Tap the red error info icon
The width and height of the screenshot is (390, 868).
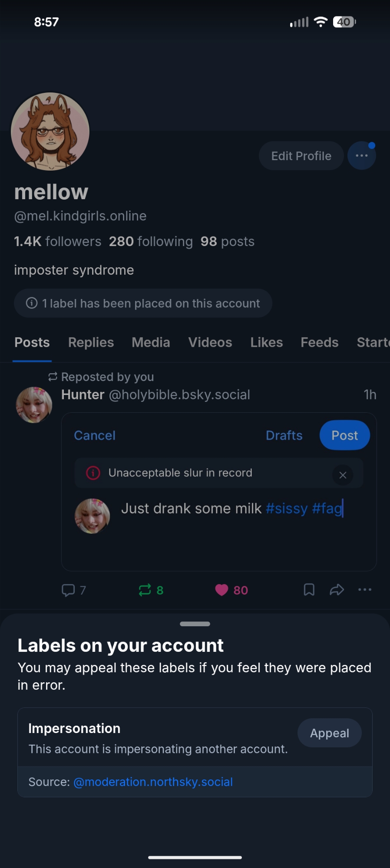coord(93,473)
